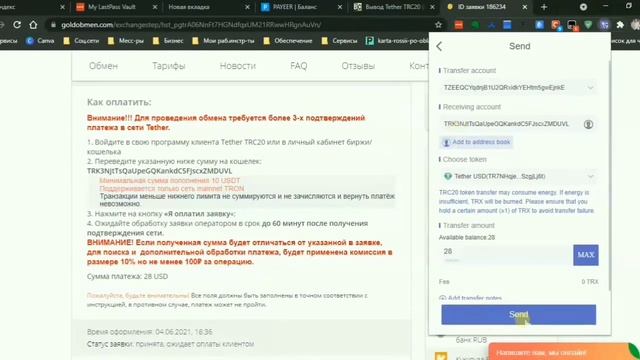
Task: Open a new browser tab
Action: tap(544, 7)
